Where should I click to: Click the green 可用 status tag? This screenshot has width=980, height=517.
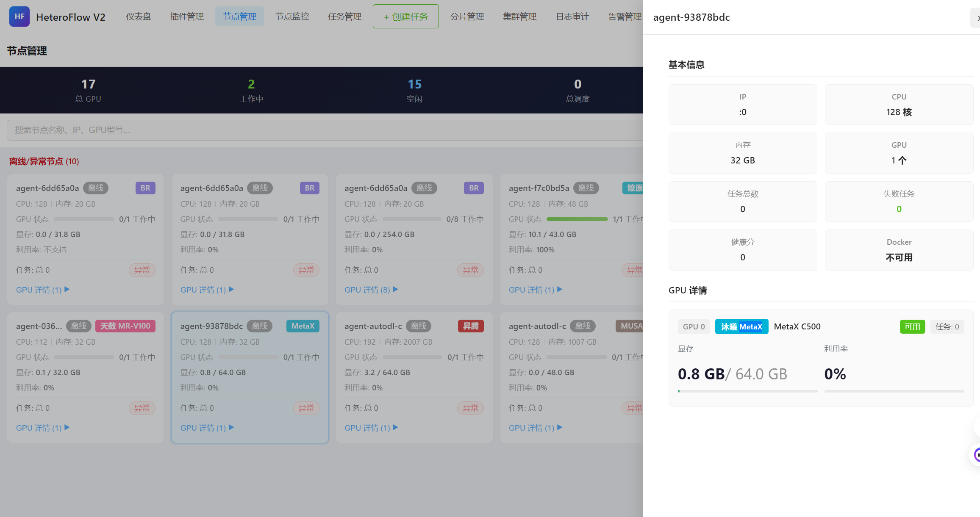click(912, 326)
